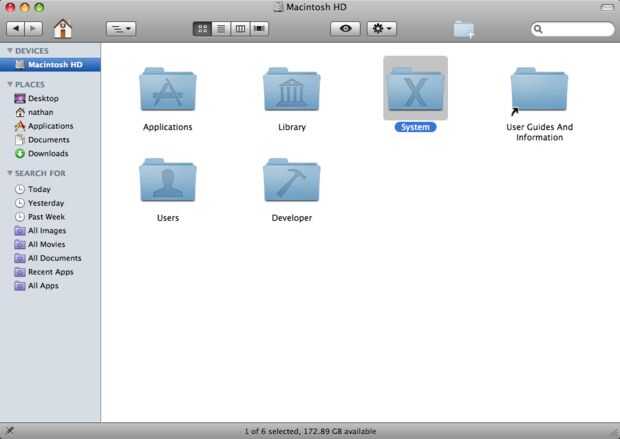
Task: Switch to column view
Action: click(240, 28)
